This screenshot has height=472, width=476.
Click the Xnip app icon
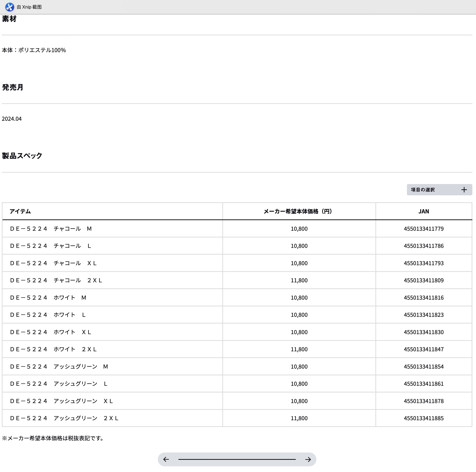10,7
